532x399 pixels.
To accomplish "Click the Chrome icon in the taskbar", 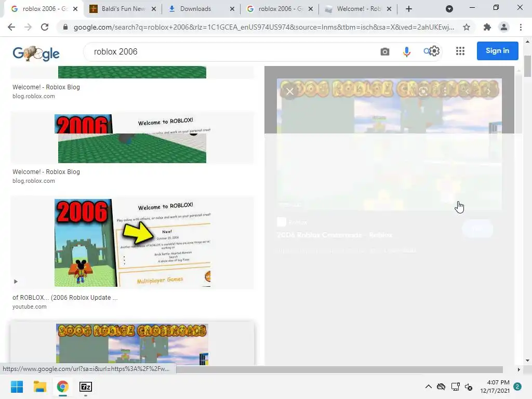I will click(63, 387).
